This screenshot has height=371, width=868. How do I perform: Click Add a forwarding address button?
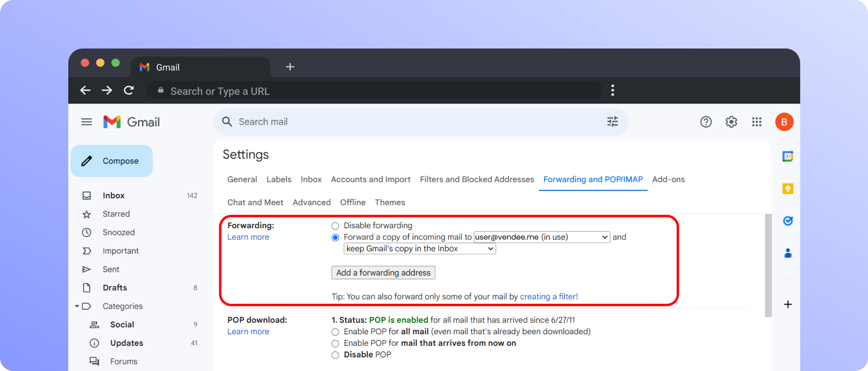click(383, 273)
